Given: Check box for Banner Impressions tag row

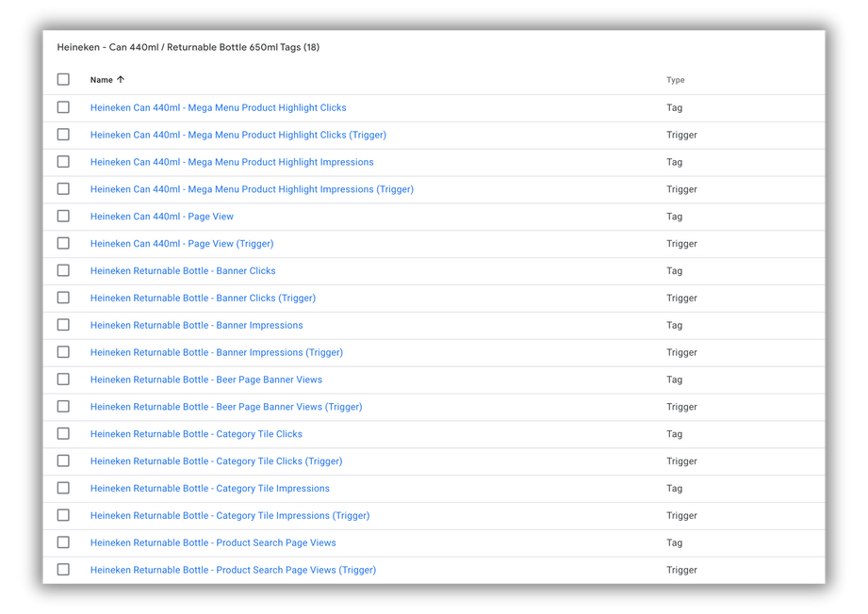Looking at the screenshot, I should pos(63,325).
